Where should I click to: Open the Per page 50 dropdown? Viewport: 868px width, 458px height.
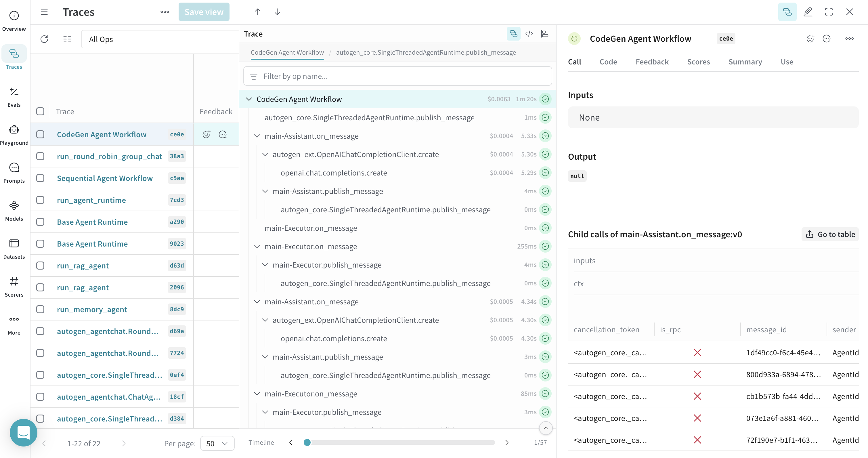click(217, 443)
